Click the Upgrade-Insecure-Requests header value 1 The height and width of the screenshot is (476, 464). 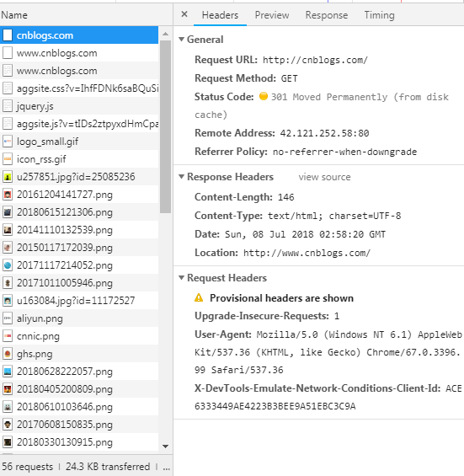pyautogui.click(x=337, y=316)
